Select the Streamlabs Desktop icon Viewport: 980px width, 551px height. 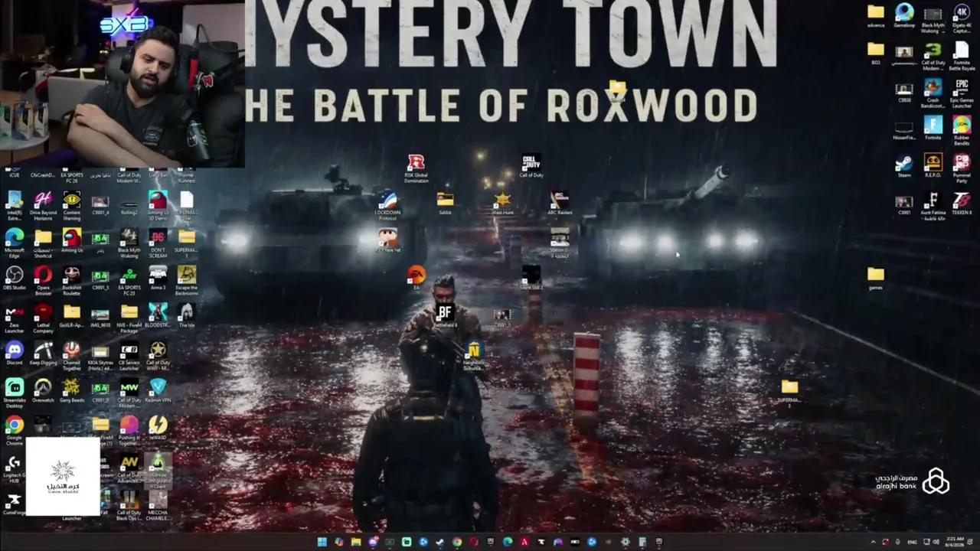click(14, 391)
